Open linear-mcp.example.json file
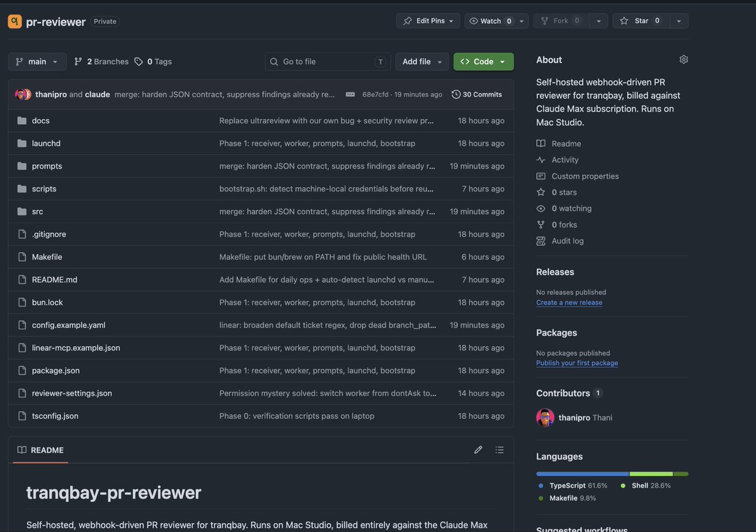Viewport: 756px width, 532px height. (x=76, y=348)
